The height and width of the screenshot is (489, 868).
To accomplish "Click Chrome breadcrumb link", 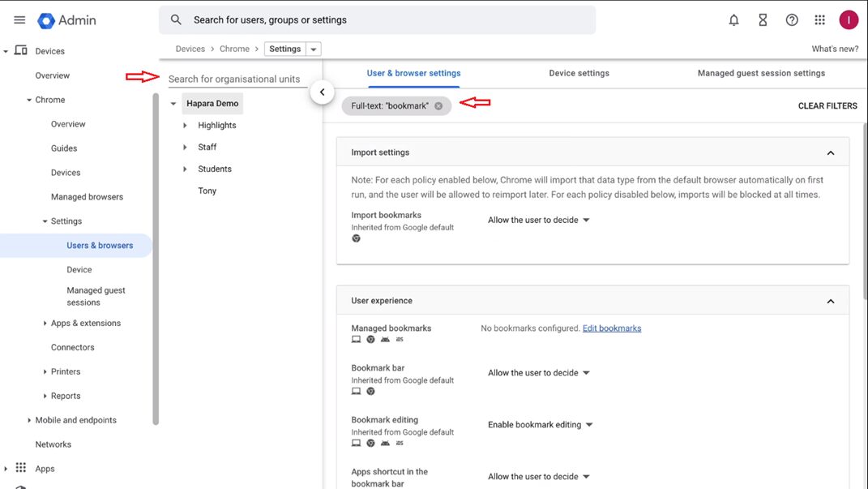I will (234, 49).
